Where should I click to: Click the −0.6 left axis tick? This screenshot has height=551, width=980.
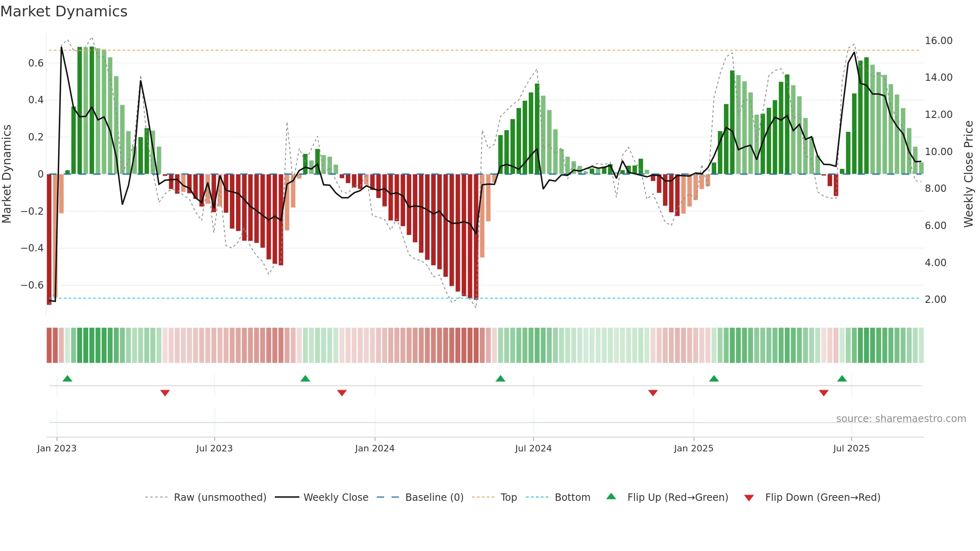tap(32, 285)
